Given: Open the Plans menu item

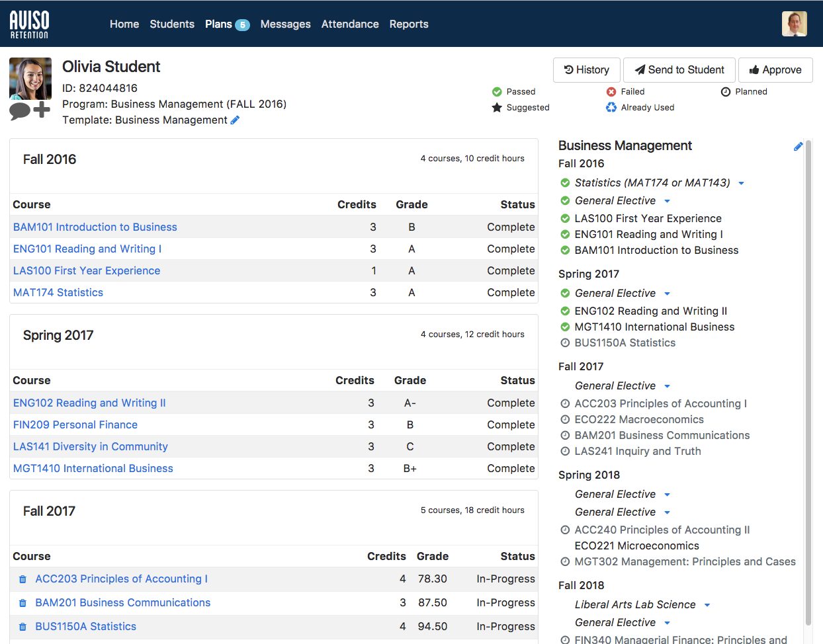Looking at the screenshot, I should pos(218,24).
